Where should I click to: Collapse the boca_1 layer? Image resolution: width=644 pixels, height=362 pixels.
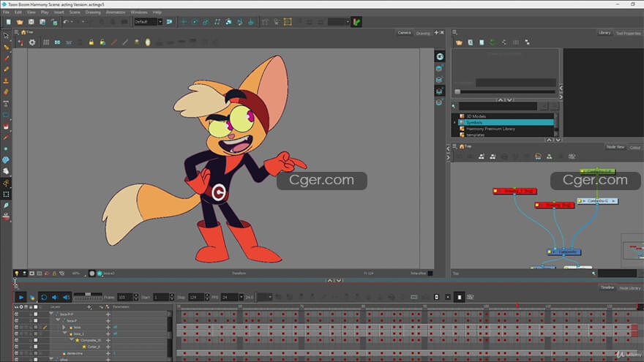(64, 333)
